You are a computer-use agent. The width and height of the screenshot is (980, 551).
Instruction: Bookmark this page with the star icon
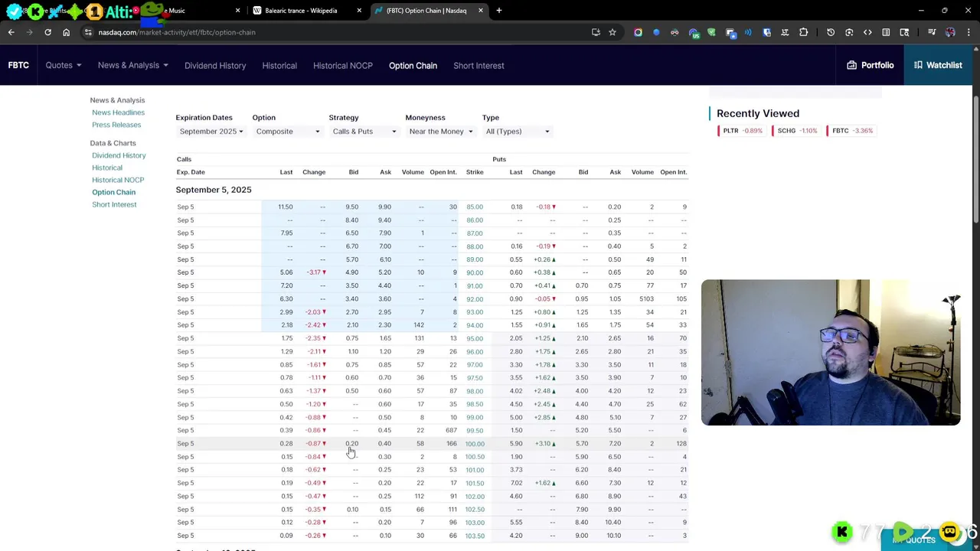pyautogui.click(x=612, y=32)
